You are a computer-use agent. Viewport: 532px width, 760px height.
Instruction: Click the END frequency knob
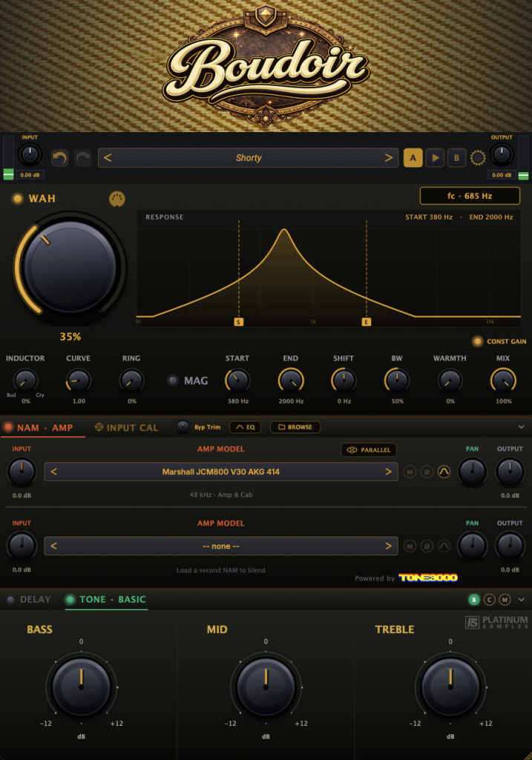coord(291,381)
